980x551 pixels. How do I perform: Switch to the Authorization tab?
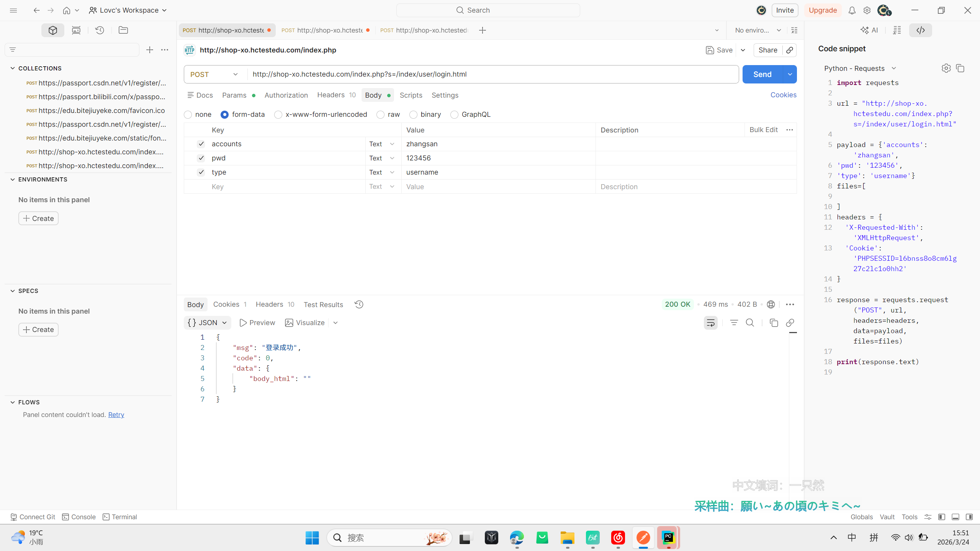click(286, 95)
